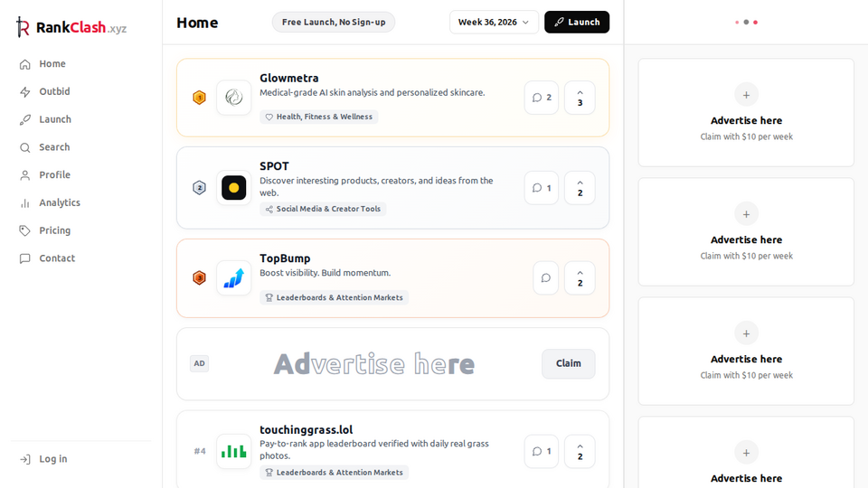Click plus icon in fourth Advertise here slot
The width and height of the screenshot is (868, 488).
click(746, 453)
